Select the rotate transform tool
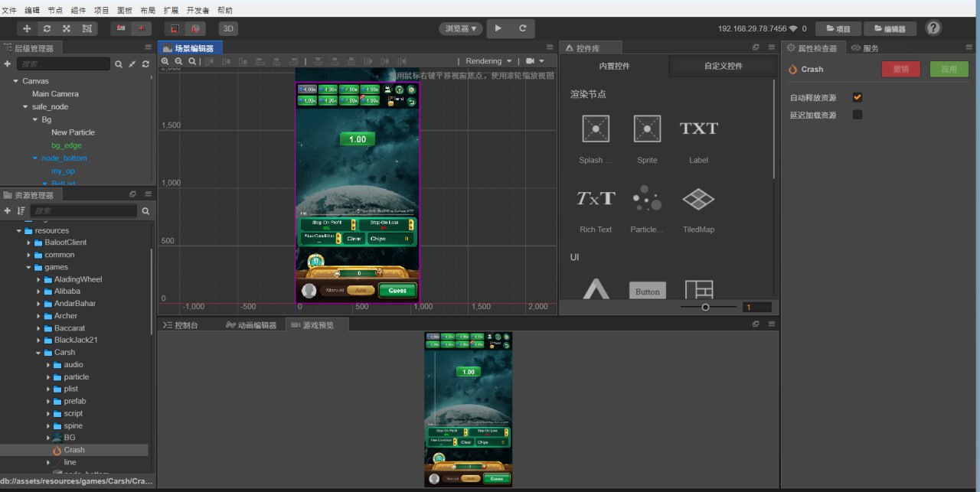 click(x=47, y=28)
